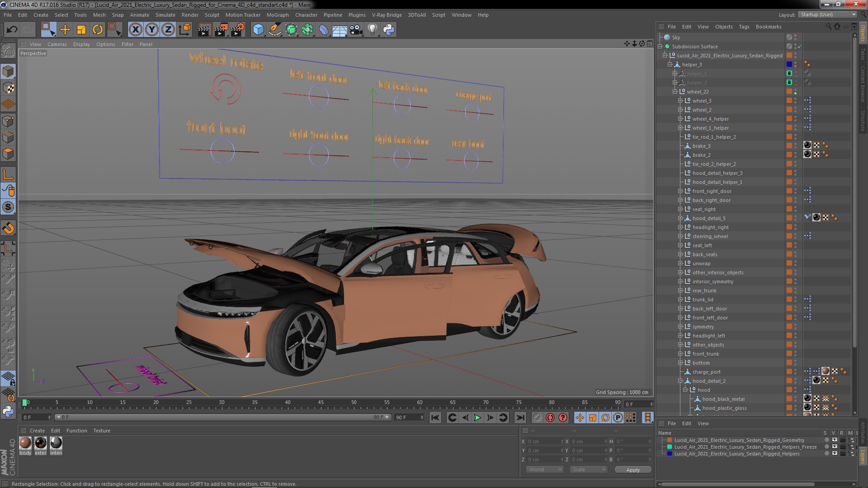The width and height of the screenshot is (868, 488).
Task: Click the Record active objects button
Action: click(x=537, y=418)
